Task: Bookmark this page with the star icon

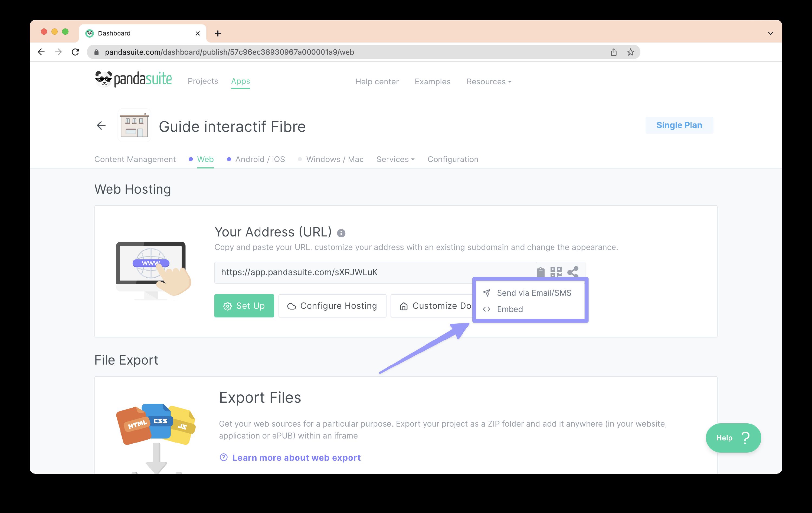Action: click(x=630, y=52)
